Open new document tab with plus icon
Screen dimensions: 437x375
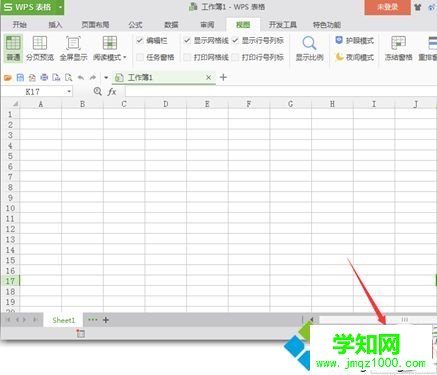(223, 77)
